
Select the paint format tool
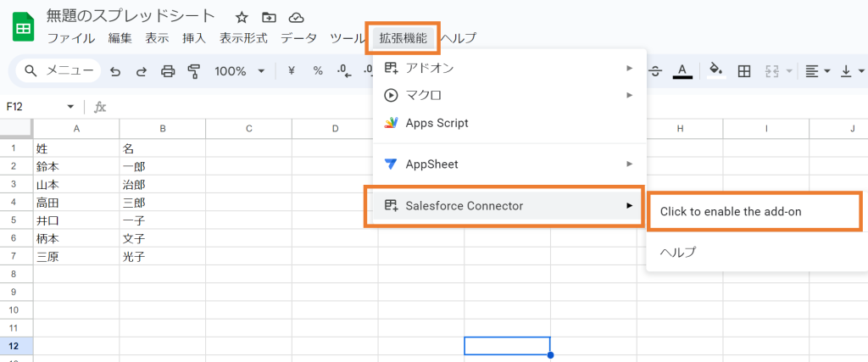pyautogui.click(x=194, y=71)
